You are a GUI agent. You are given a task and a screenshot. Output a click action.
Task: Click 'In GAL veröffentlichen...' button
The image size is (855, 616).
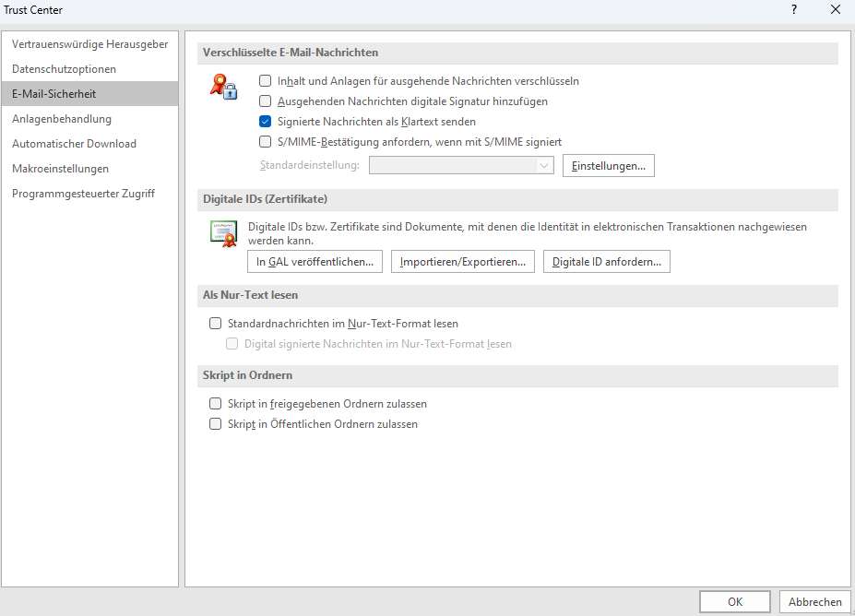315,262
